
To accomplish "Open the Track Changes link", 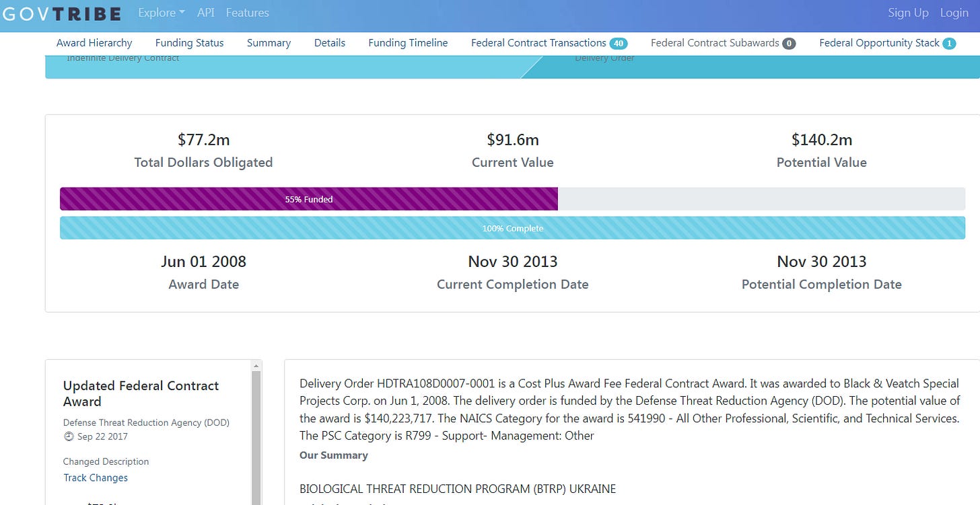I will (96, 477).
